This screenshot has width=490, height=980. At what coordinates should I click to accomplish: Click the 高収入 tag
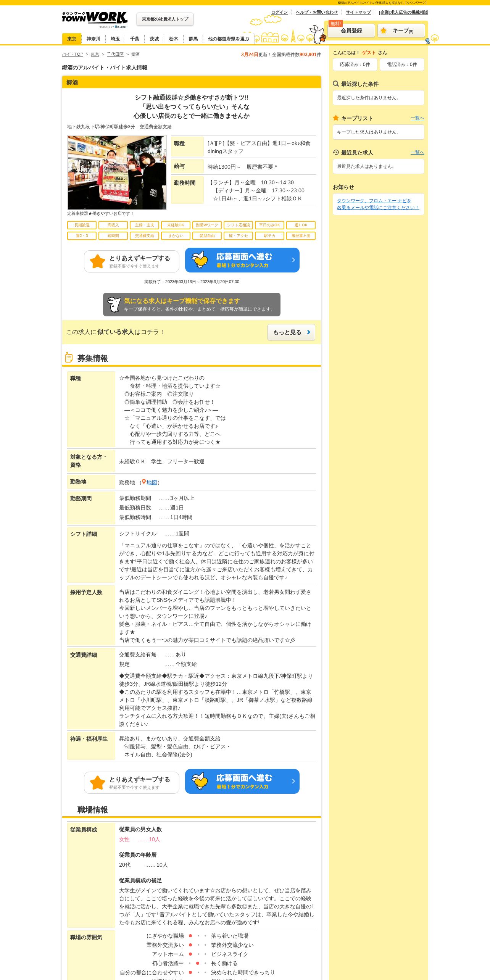[x=113, y=225]
